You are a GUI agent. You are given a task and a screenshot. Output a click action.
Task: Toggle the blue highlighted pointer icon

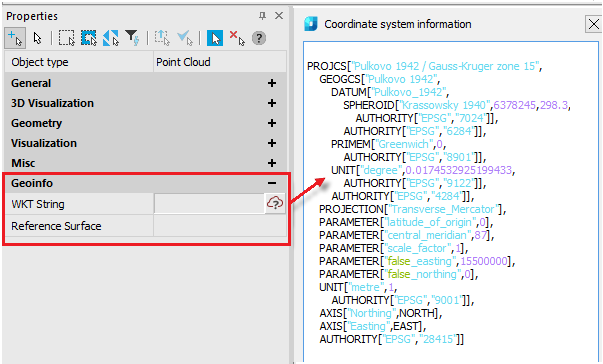point(215,38)
